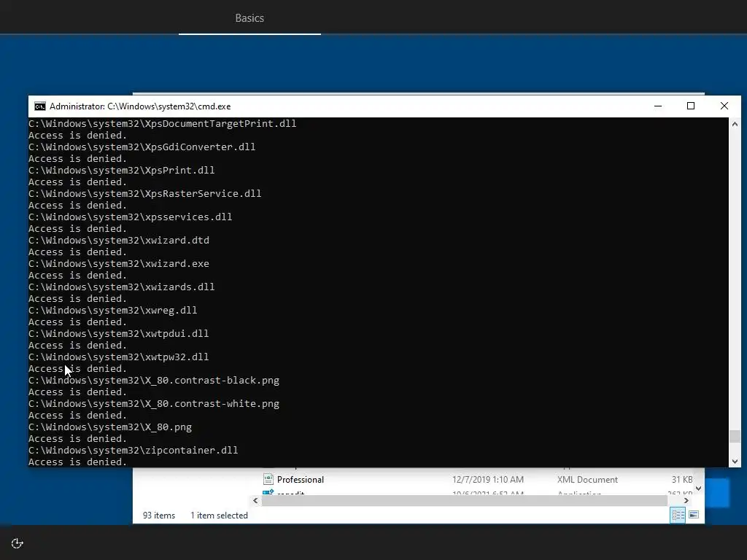The width and height of the screenshot is (747, 560).
Task: Click the xwtpw32.dll output line
Action: [119, 357]
